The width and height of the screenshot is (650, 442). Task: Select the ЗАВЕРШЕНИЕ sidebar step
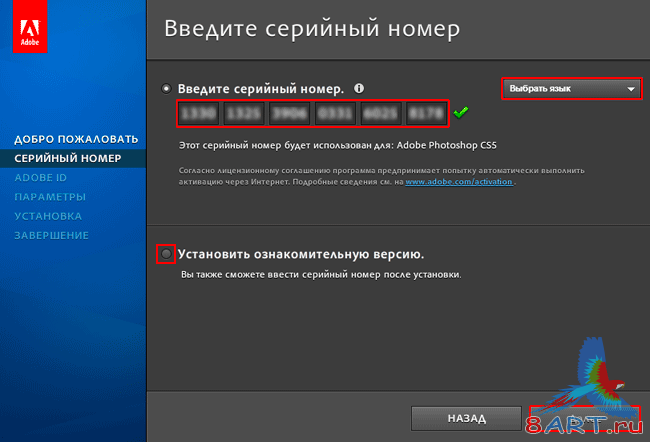(52, 236)
